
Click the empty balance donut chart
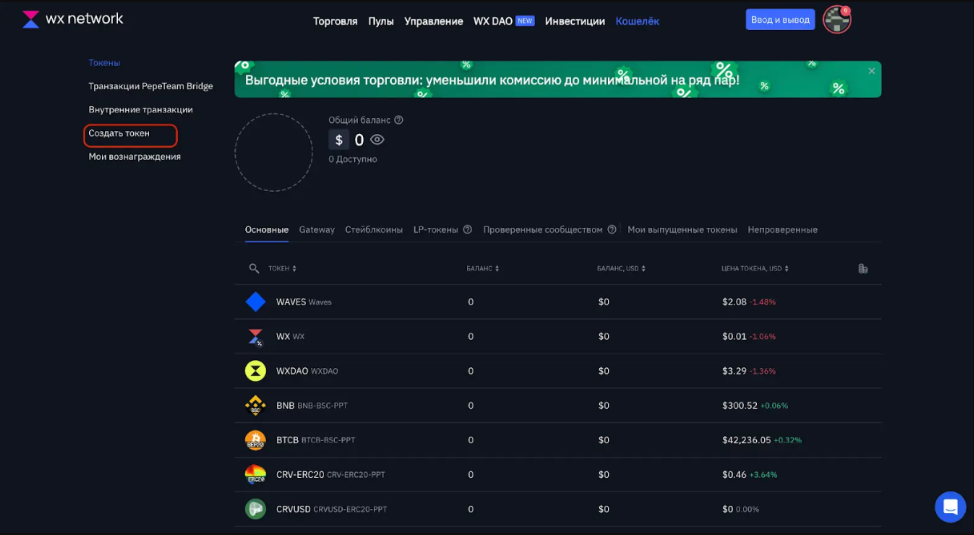tap(274, 152)
